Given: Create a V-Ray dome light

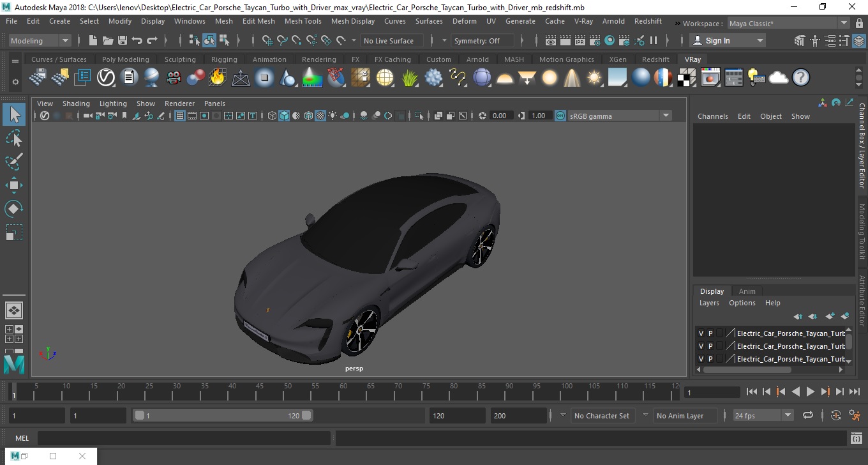Looking at the screenshot, I should click(505, 78).
